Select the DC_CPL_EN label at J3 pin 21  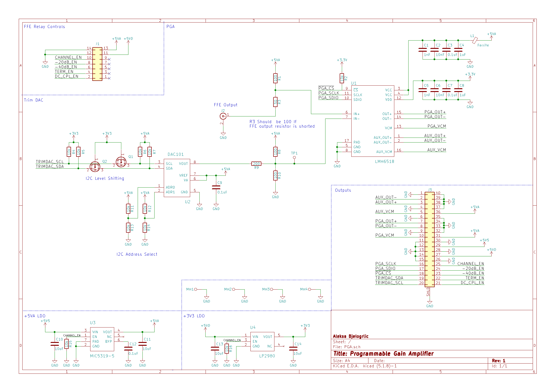click(x=472, y=283)
